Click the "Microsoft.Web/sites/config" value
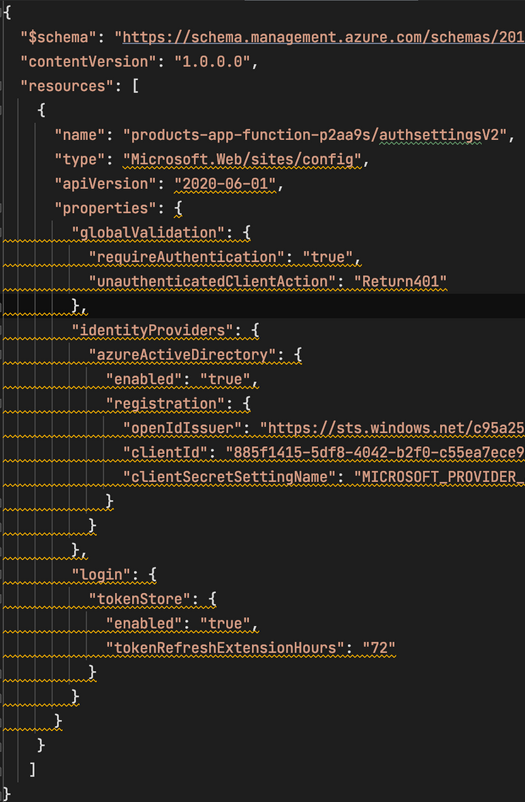Image resolution: width=525 pixels, height=802 pixels. click(x=242, y=160)
